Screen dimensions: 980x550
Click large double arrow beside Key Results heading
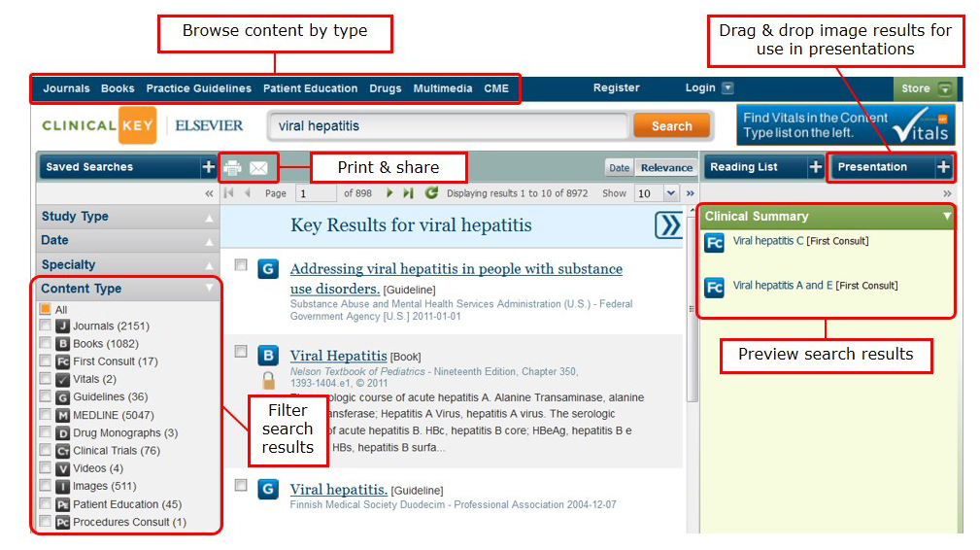(669, 225)
